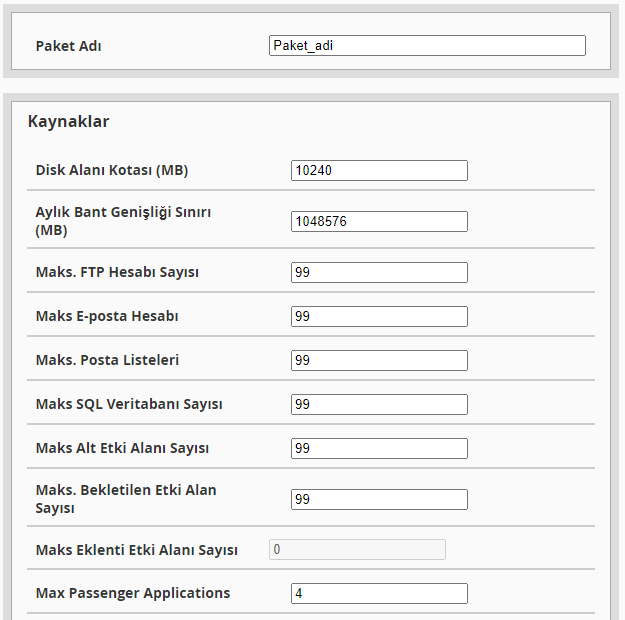Image resolution: width=625 pixels, height=620 pixels.
Task: Select the Aylık Bant Genişliği Sınırı field
Action: click(379, 221)
